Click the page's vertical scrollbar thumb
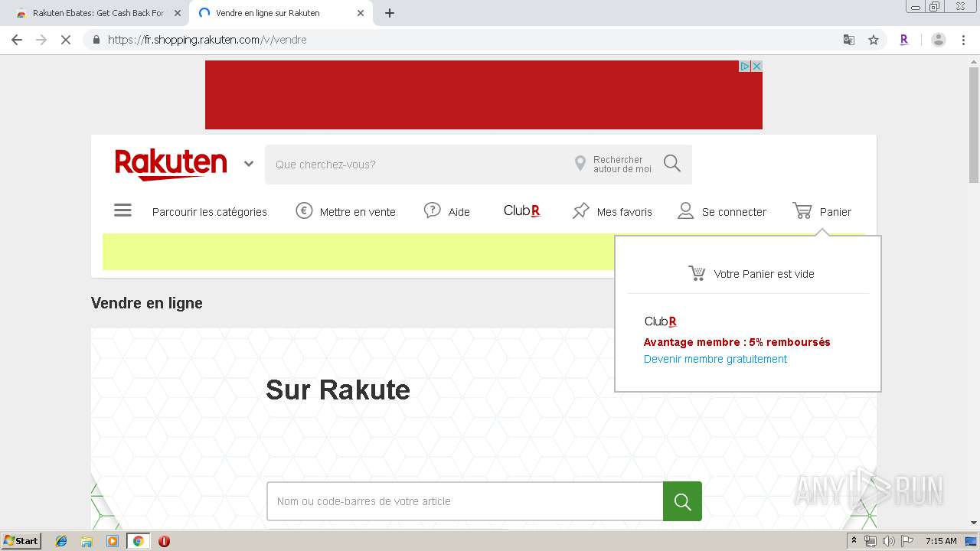980x551 pixels. (x=974, y=126)
